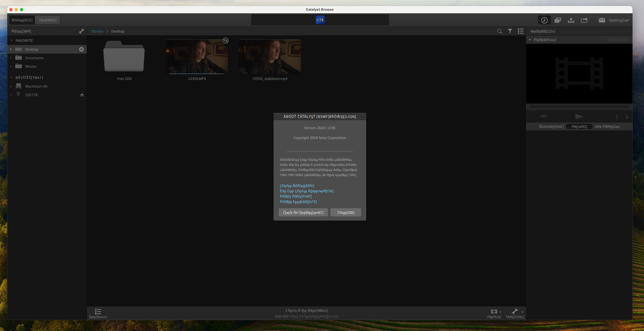This screenshot has width=644, height=331.
Task: Collapse the Preview section triangle
Action: coord(530,40)
